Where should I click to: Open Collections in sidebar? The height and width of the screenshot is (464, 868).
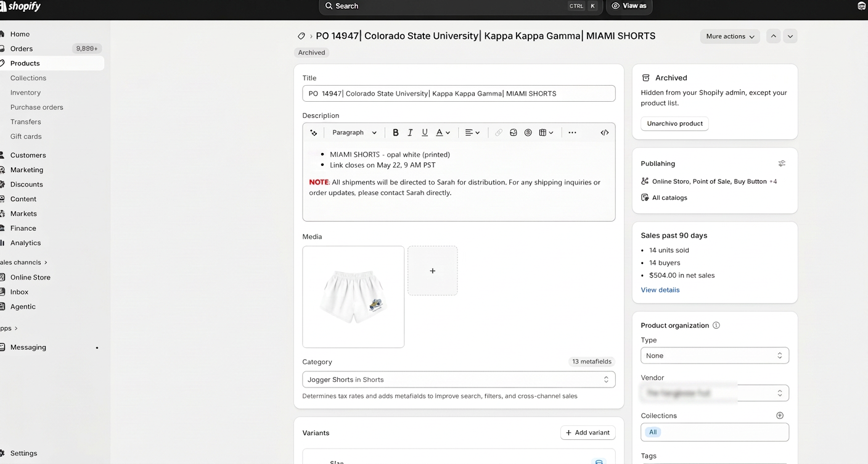pos(28,78)
